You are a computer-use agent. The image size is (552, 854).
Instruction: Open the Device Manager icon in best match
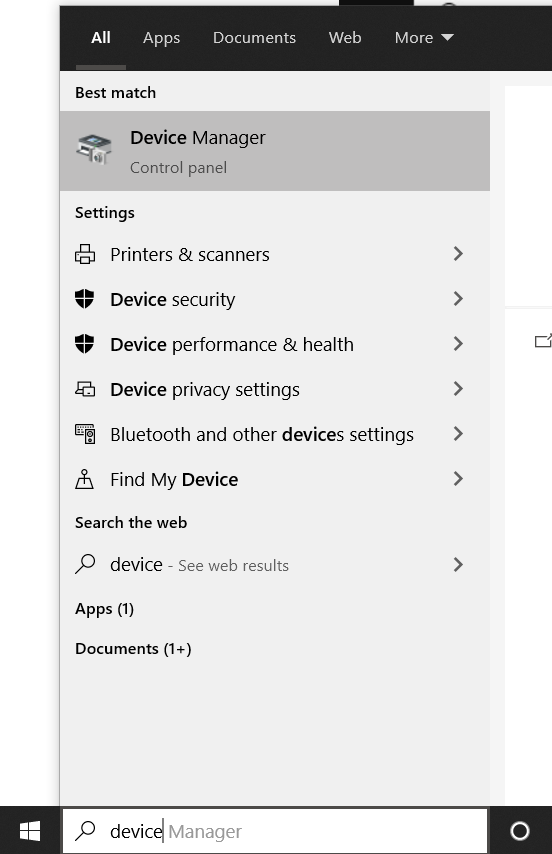94,149
